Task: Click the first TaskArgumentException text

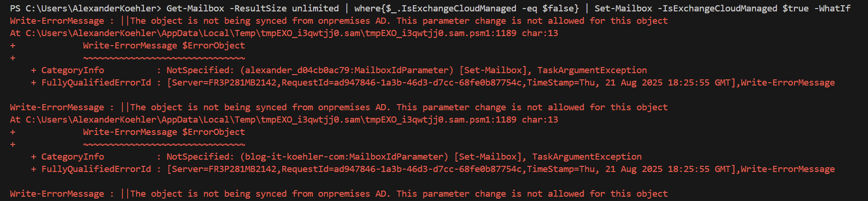Action: tap(592, 70)
